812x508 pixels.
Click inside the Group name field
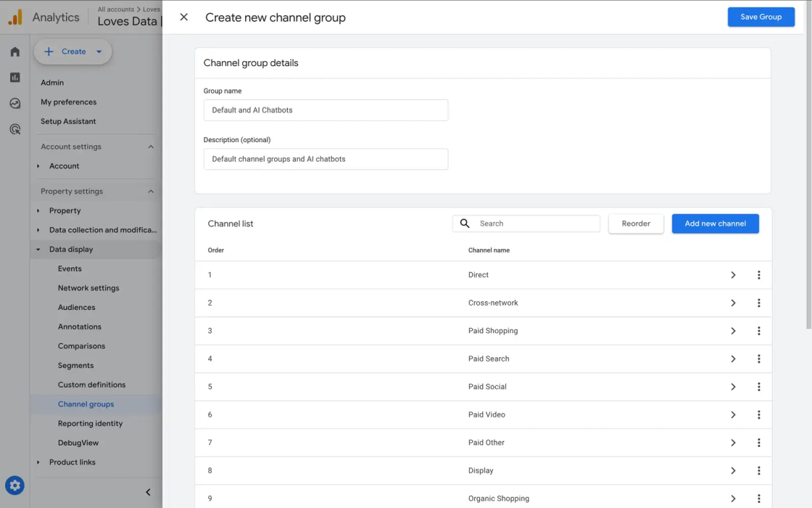(326, 110)
